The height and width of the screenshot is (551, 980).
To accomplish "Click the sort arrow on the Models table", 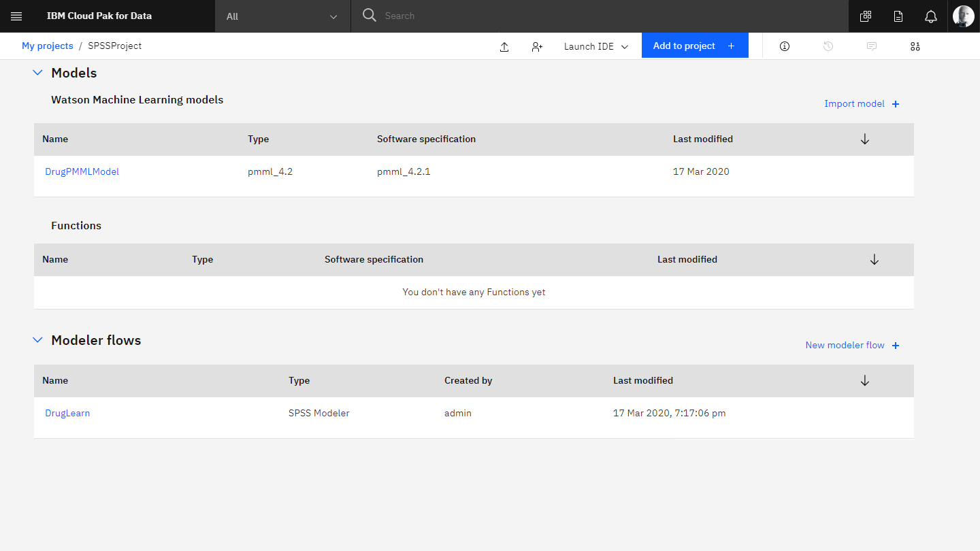I will click(864, 138).
